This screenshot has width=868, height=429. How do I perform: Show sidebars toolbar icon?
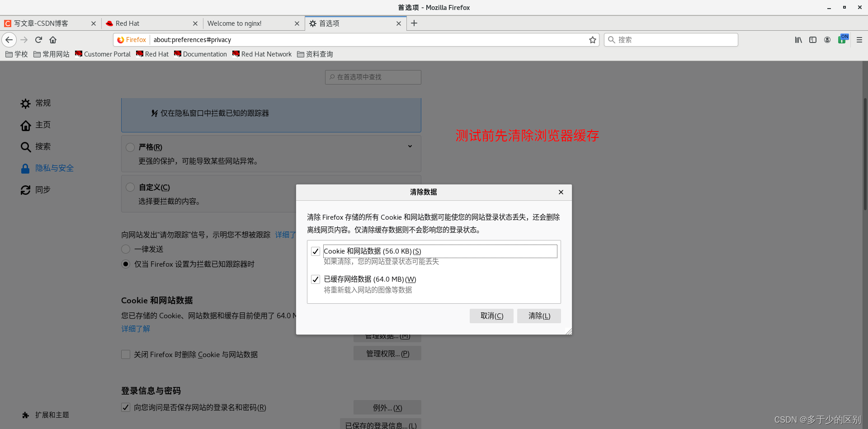(813, 40)
